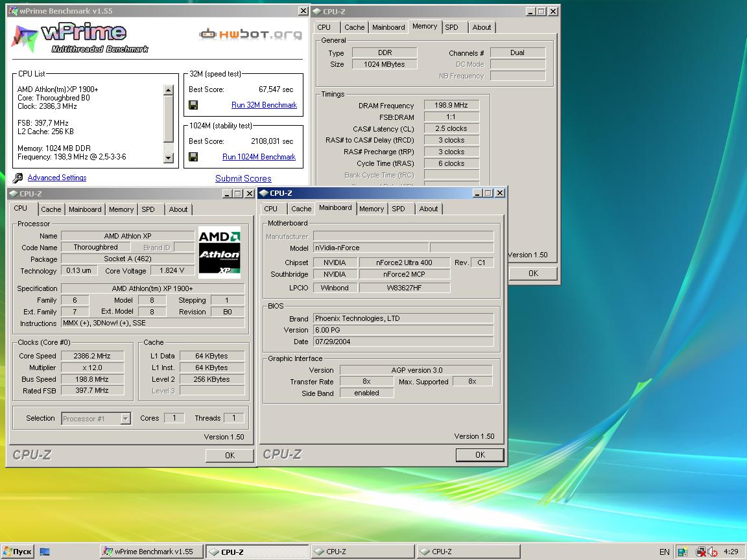Screen dimensions: 747x560
Task: Run the 1024M Benchmark
Action: pos(259,157)
